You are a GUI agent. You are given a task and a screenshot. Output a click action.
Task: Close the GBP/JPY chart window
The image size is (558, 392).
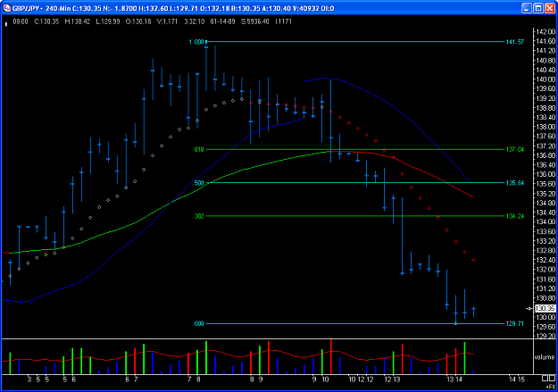coord(550,8)
